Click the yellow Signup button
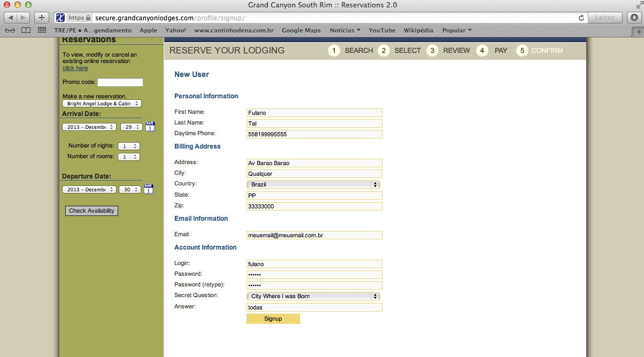 (x=273, y=319)
